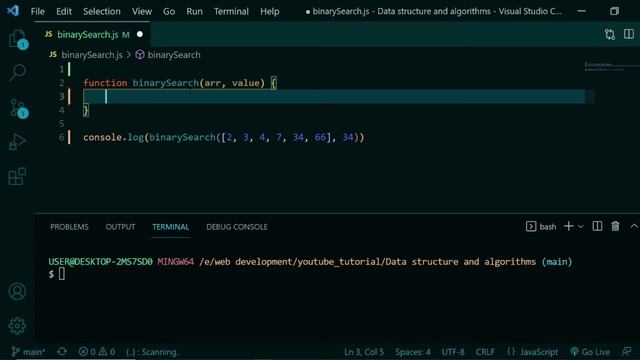The height and width of the screenshot is (360, 640).
Task: Click line number 6 in the gutter
Action: point(62,137)
